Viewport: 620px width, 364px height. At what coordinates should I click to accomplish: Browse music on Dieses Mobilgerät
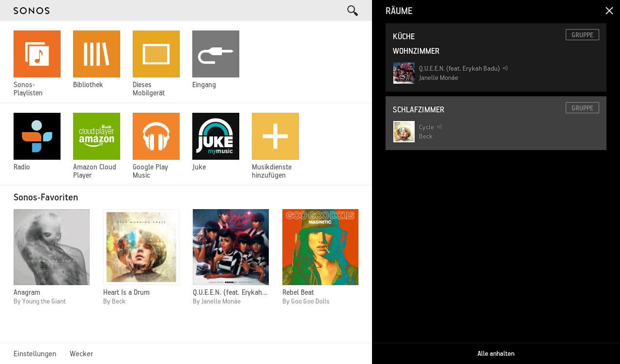156,54
